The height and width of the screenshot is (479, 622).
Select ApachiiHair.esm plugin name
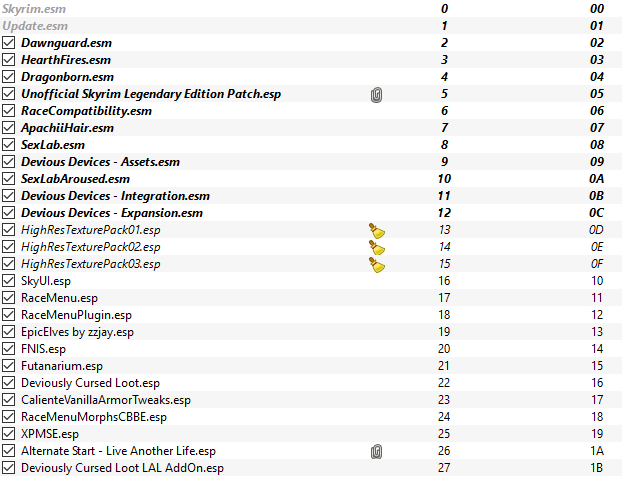(x=67, y=128)
